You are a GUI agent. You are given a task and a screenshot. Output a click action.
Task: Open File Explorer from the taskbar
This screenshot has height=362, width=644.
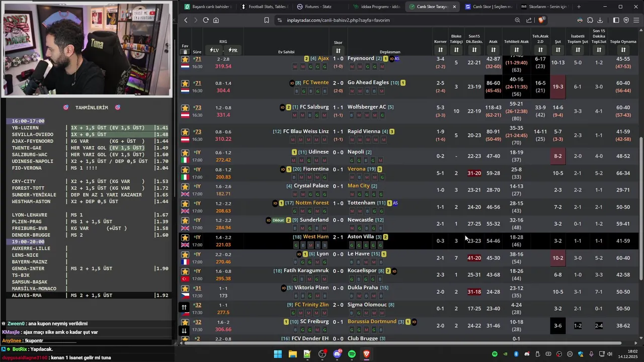point(292,354)
